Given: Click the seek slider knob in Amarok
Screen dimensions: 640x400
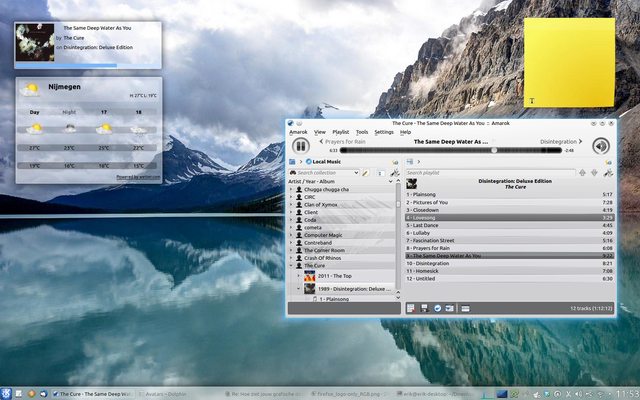Looking at the screenshot, I should [494, 150].
